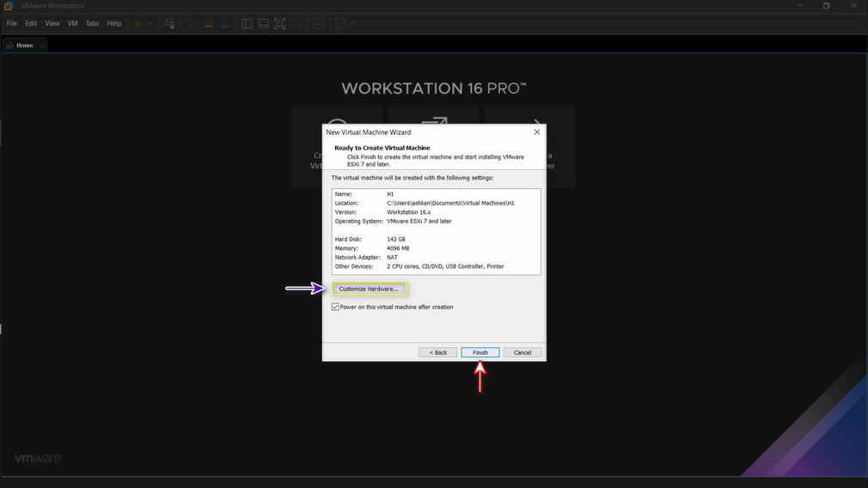
Task: Open the View menu
Action: pyautogui.click(x=52, y=23)
